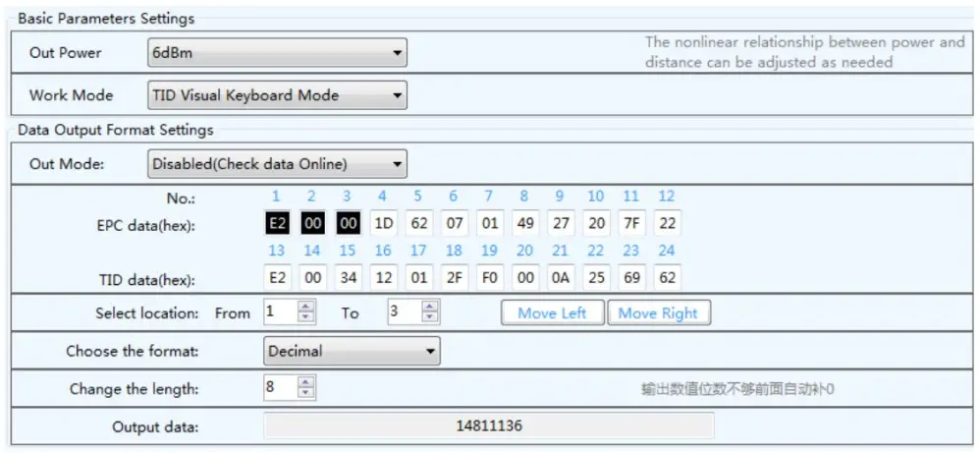Select EPC byte 11 cell 7F
This screenshot has width=980, height=453.
click(x=631, y=223)
